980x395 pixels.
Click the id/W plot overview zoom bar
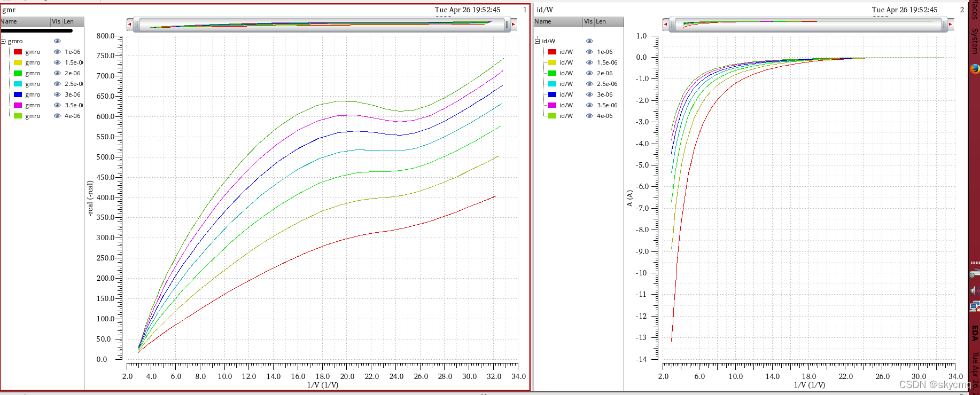tap(808, 24)
